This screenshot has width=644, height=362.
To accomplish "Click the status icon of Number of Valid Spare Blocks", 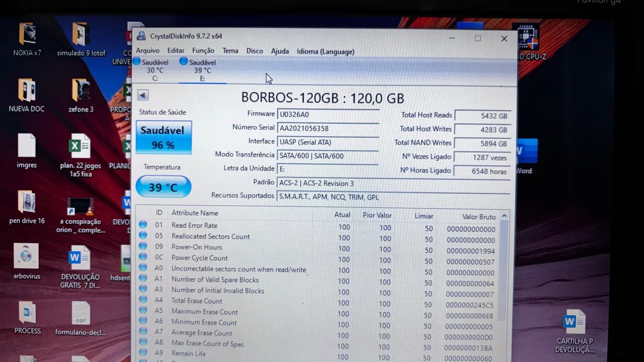I will coord(143,278).
